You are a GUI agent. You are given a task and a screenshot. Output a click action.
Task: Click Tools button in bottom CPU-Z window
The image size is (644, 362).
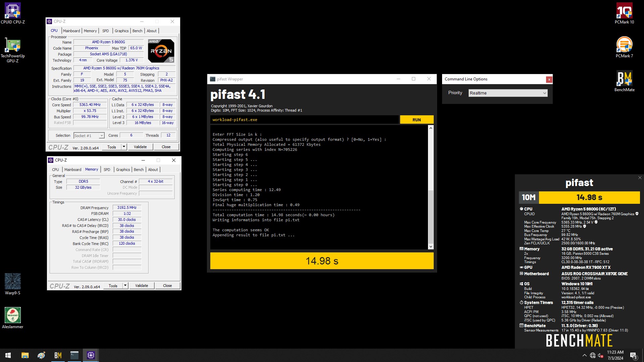(113, 286)
